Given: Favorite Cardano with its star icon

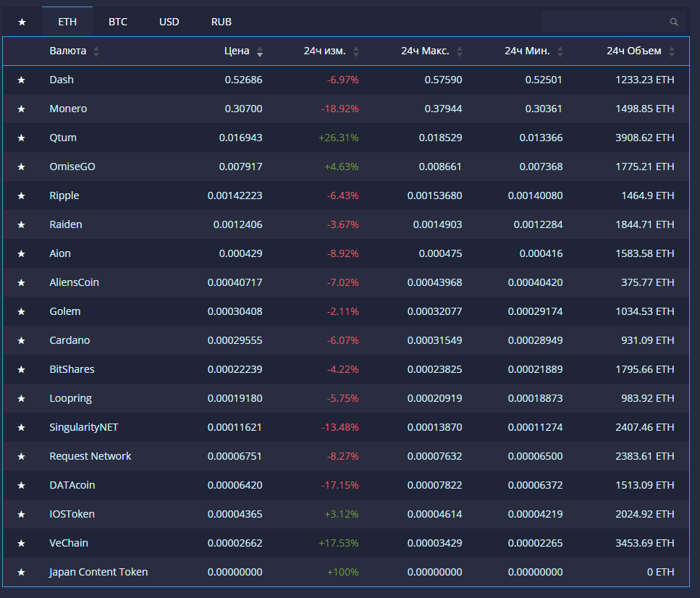Looking at the screenshot, I should tap(22, 340).
